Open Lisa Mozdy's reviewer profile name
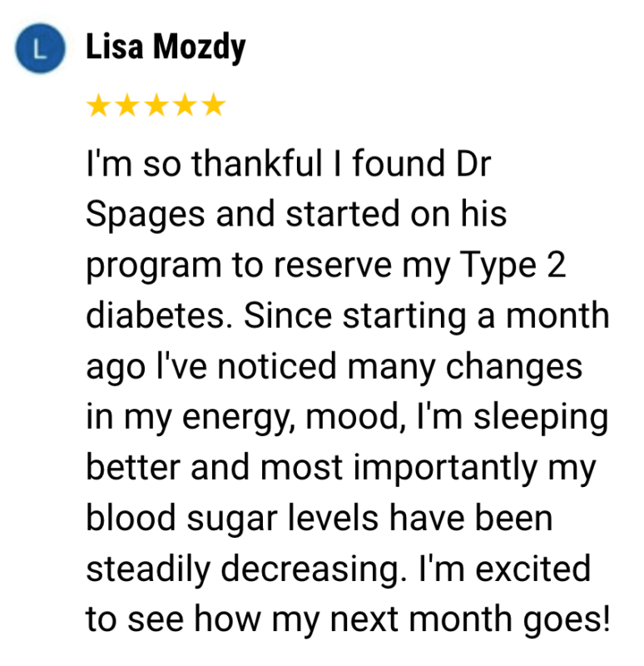 coord(166,48)
